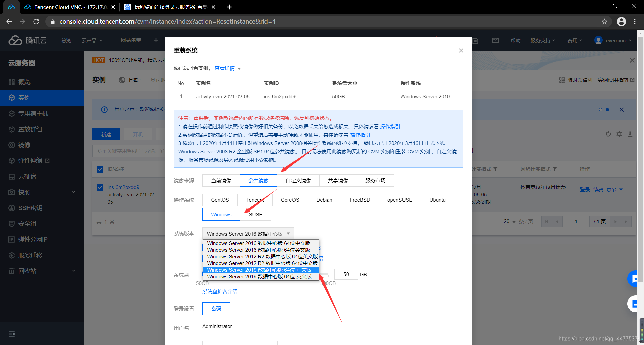Open the 系统版本 version dropdown
The height and width of the screenshot is (345, 644).
[248, 234]
